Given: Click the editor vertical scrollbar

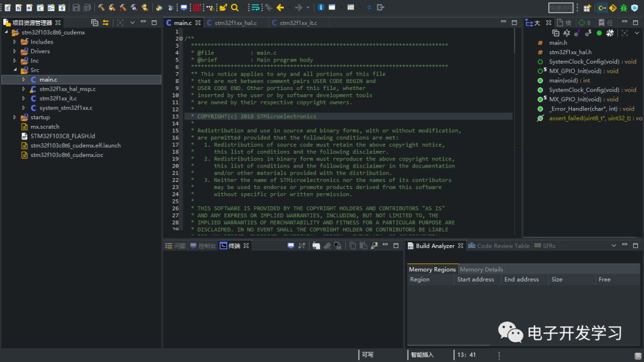Looking at the screenshot, I should (x=514, y=41).
